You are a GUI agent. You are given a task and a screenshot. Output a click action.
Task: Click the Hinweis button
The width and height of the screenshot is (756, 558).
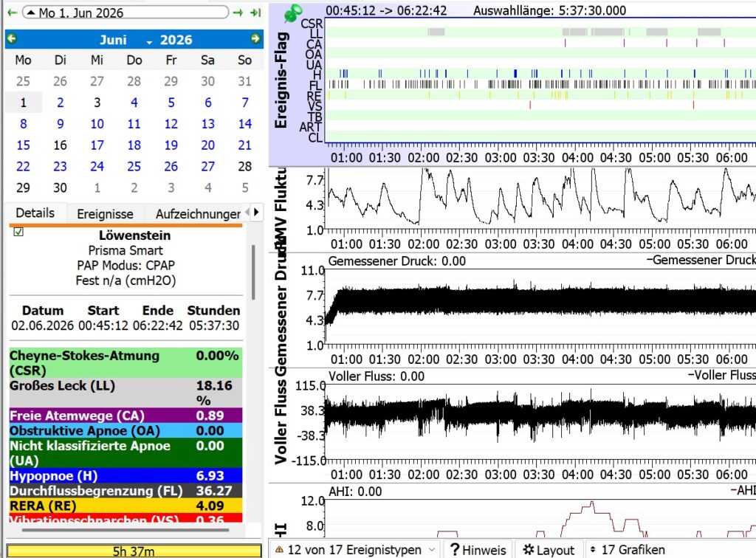pyautogui.click(x=478, y=550)
